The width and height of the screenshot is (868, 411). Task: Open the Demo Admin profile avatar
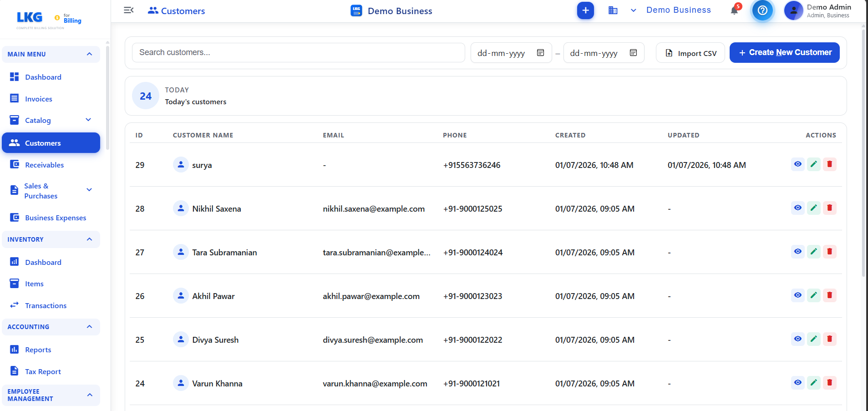click(x=793, y=10)
